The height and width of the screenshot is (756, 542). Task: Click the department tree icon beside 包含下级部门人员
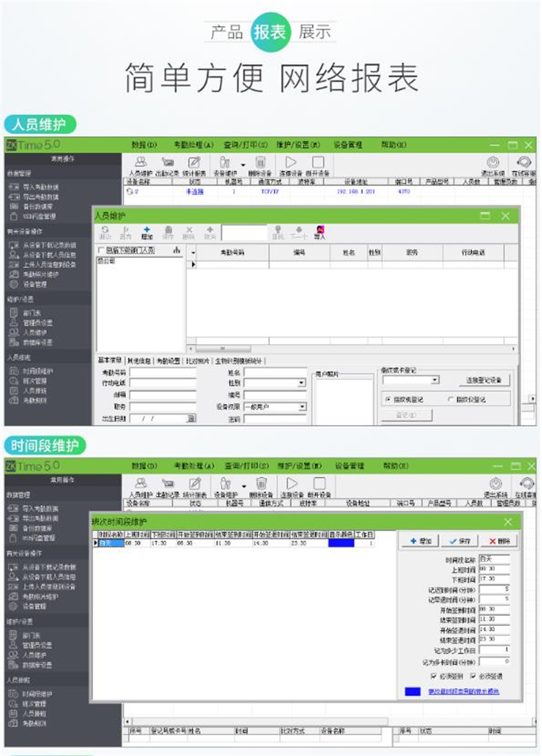(x=176, y=250)
